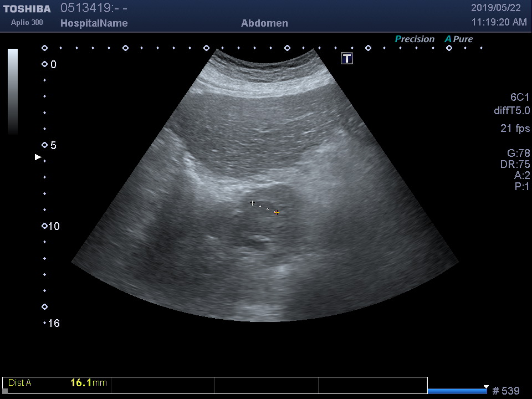This screenshot has height=399, width=532.
Task: Click the 10 cm depth scale marker
Action: tap(45, 226)
